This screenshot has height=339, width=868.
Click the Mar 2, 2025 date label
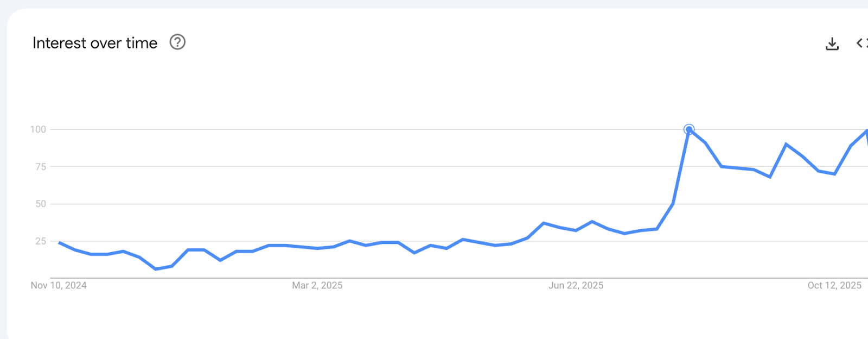point(317,285)
